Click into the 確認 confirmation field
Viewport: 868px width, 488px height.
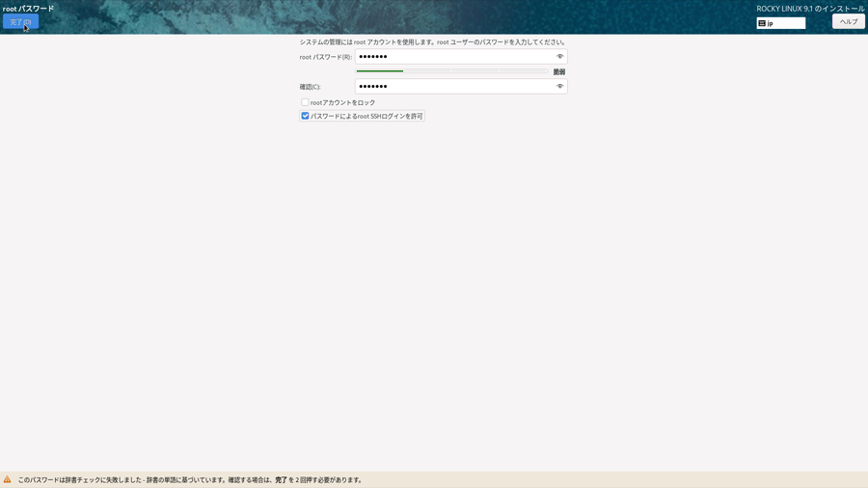click(x=453, y=87)
